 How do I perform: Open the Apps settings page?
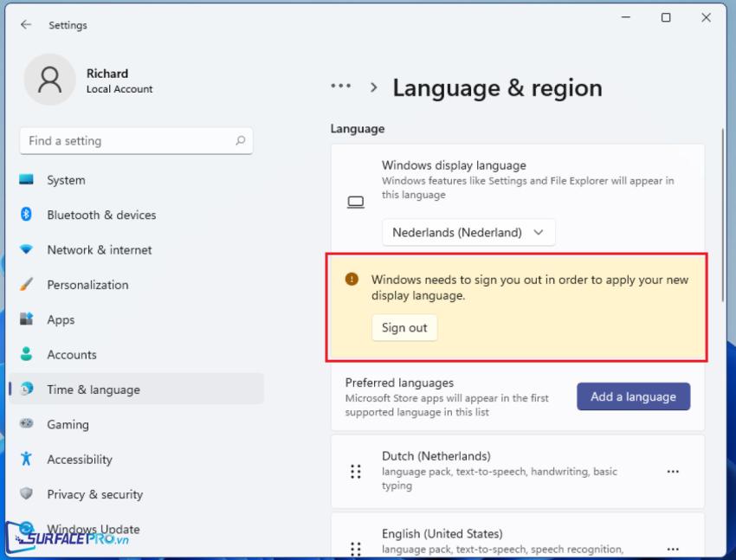point(136,319)
